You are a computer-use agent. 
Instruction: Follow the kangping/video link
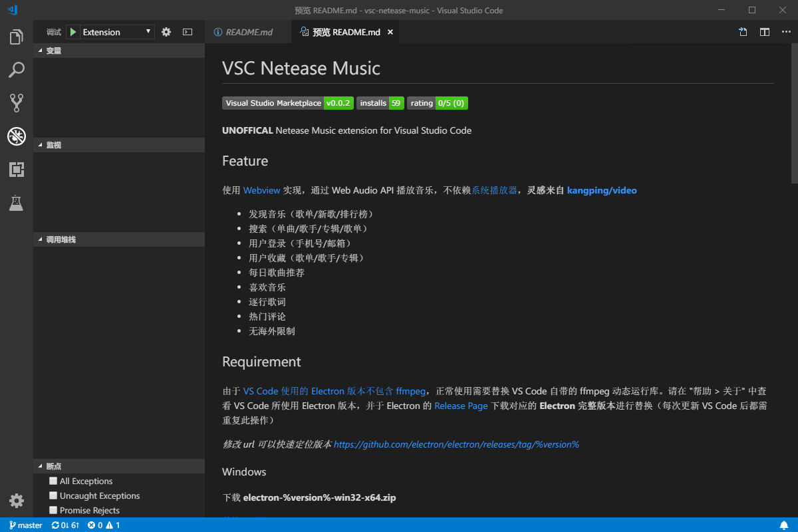[x=602, y=190]
